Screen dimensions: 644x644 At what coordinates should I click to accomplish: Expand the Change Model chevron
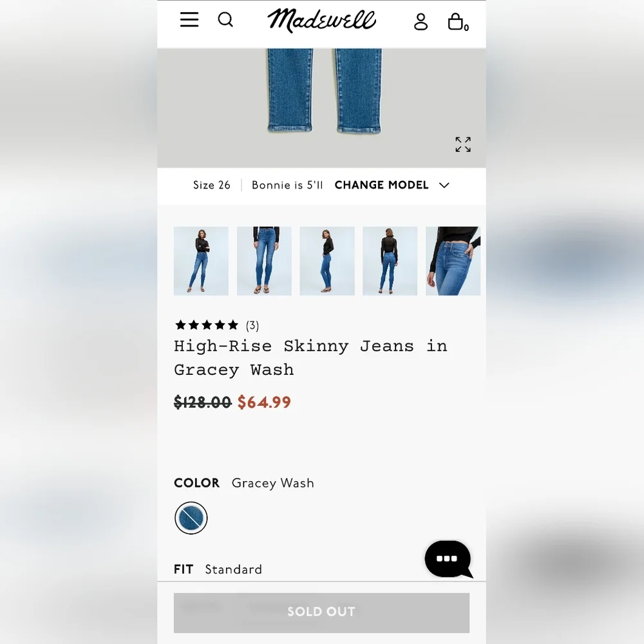coord(444,185)
